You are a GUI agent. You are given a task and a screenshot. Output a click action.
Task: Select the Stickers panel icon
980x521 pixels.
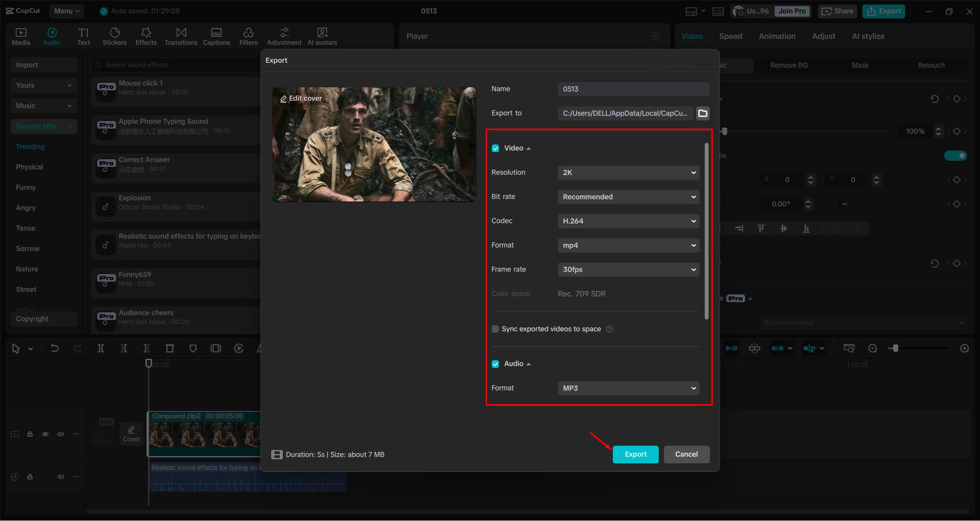click(114, 36)
